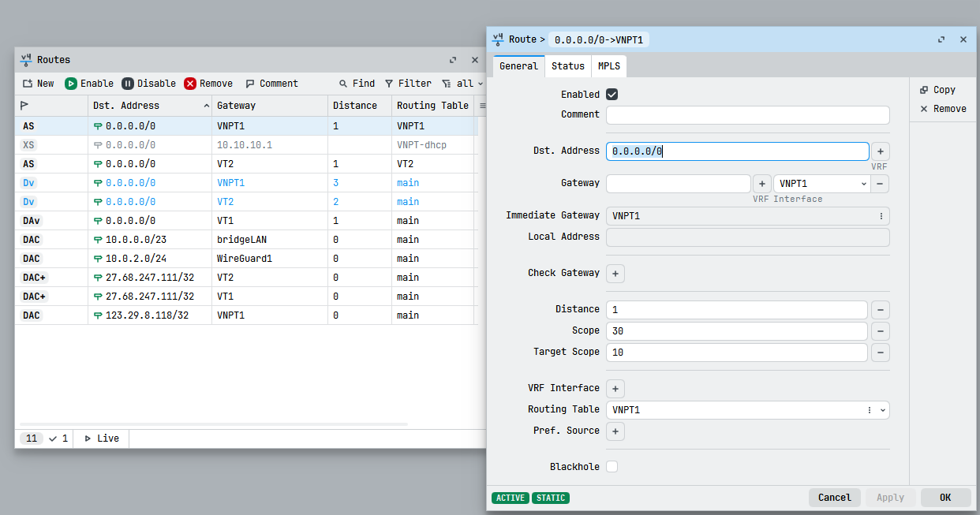The image size is (980, 515).
Task: Select the 27.68.247.111/32 route via VT1
Action: pos(246,297)
